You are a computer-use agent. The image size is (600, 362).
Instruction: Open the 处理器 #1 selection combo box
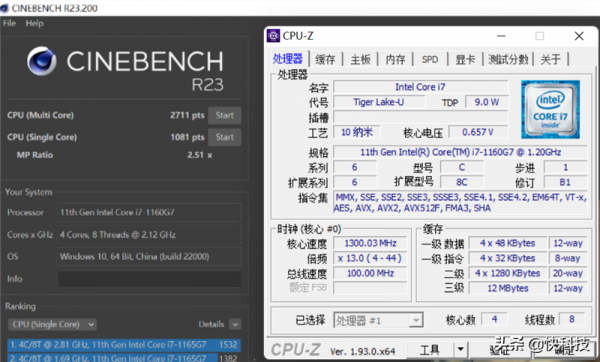pos(378,320)
